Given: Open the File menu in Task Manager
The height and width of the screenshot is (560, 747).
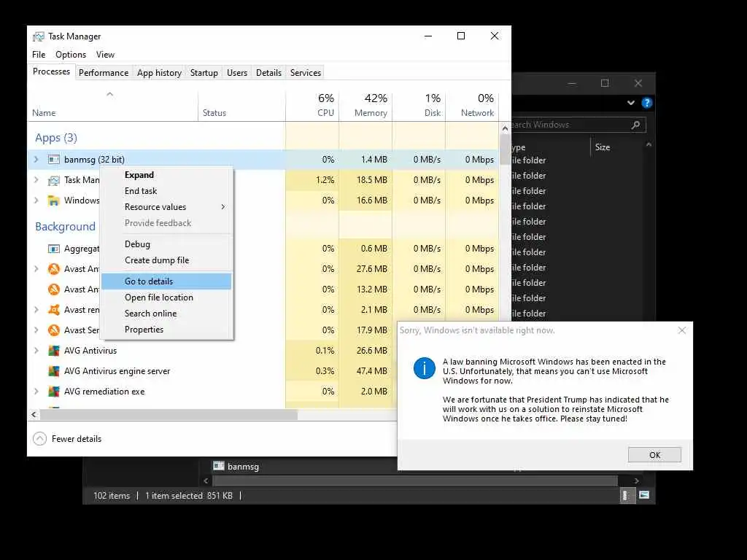Looking at the screenshot, I should [x=39, y=55].
